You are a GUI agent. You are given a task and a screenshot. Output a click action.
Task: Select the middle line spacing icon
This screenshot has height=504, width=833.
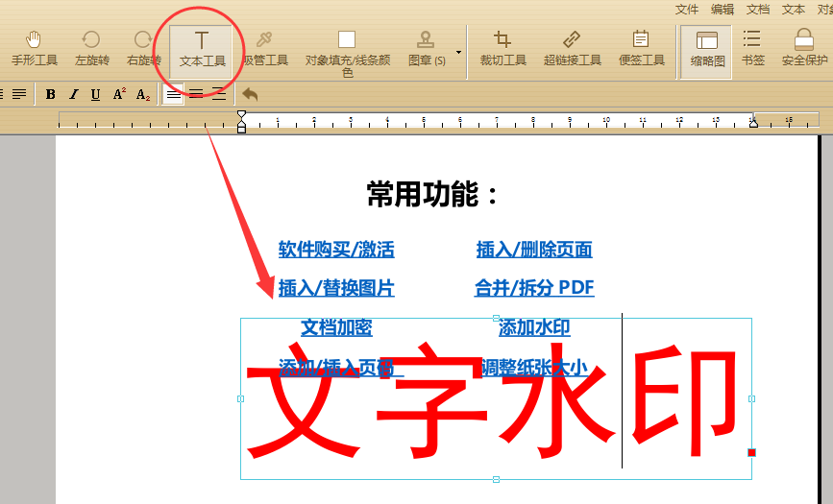[x=196, y=94]
